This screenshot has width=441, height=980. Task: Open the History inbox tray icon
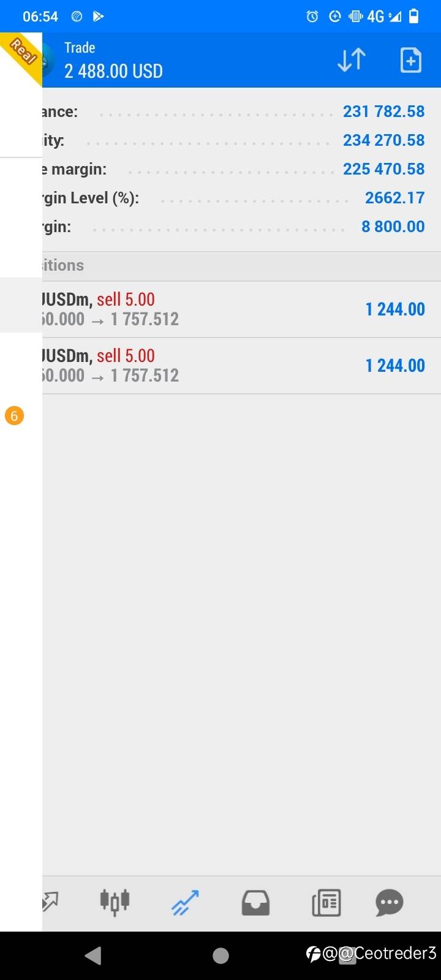coord(255,903)
